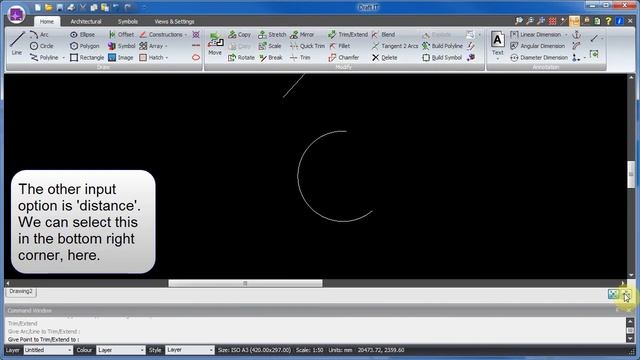
Task: Click the anchor icon in Annotation
Action: (x=576, y=35)
